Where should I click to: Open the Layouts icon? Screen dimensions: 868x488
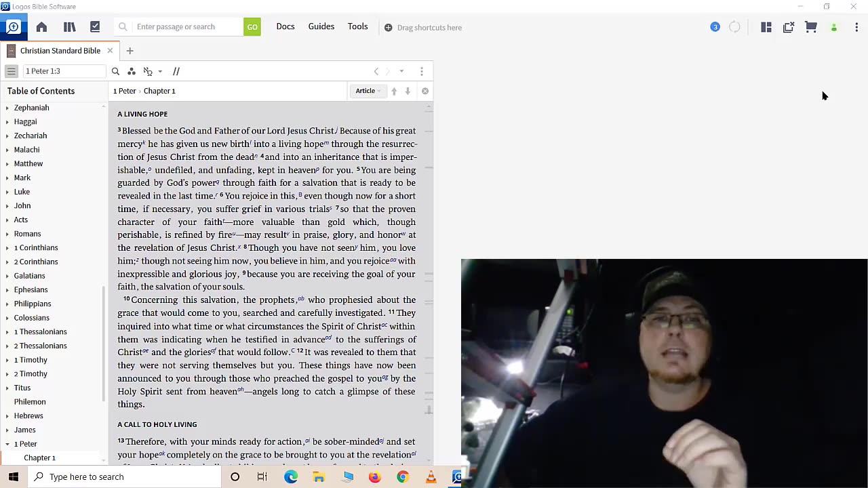766,27
